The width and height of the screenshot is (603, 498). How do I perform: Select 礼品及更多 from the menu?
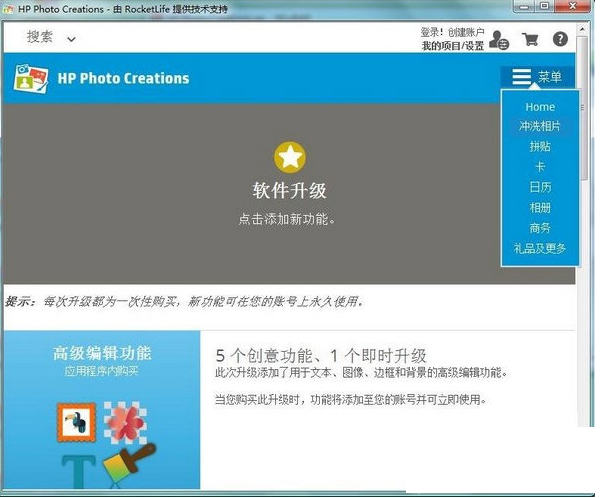click(x=540, y=248)
